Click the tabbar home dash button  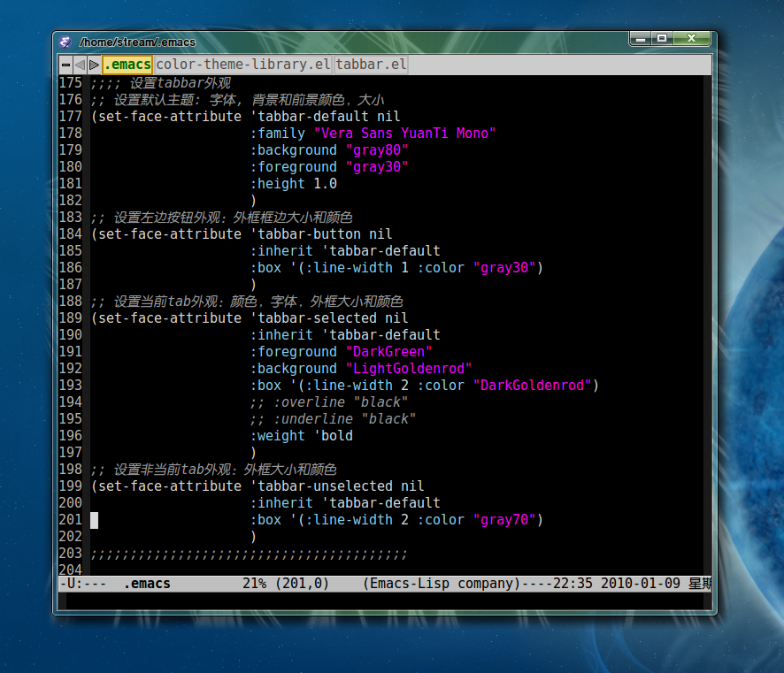(x=65, y=65)
